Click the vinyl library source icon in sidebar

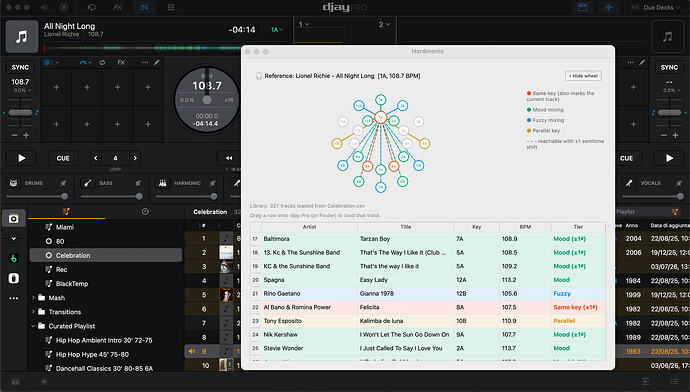(14, 219)
